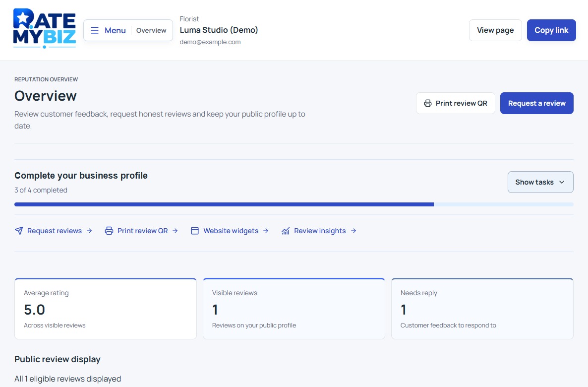The height and width of the screenshot is (387, 588).
Task: Click the Website widgets window icon
Action: pyautogui.click(x=195, y=231)
